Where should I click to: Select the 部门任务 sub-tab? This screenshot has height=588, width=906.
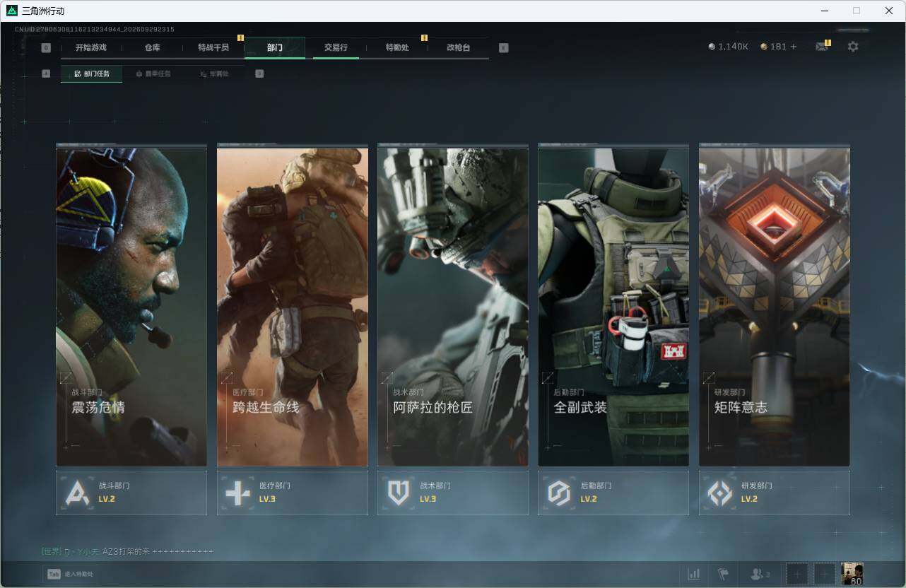click(x=91, y=73)
